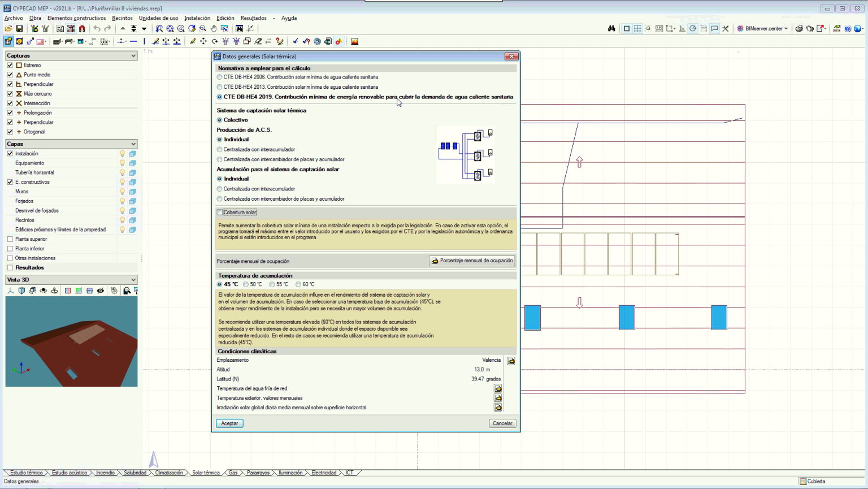
Task: Click the Aceptar button
Action: (x=229, y=423)
